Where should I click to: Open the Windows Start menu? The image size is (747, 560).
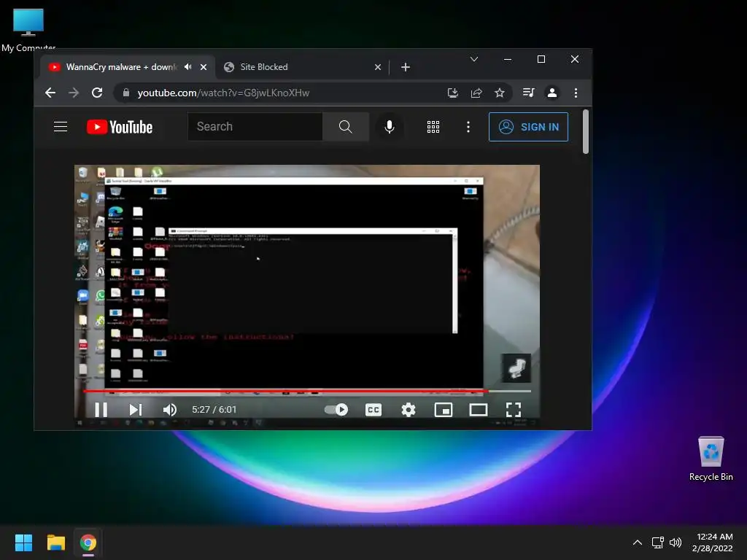click(x=23, y=542)
